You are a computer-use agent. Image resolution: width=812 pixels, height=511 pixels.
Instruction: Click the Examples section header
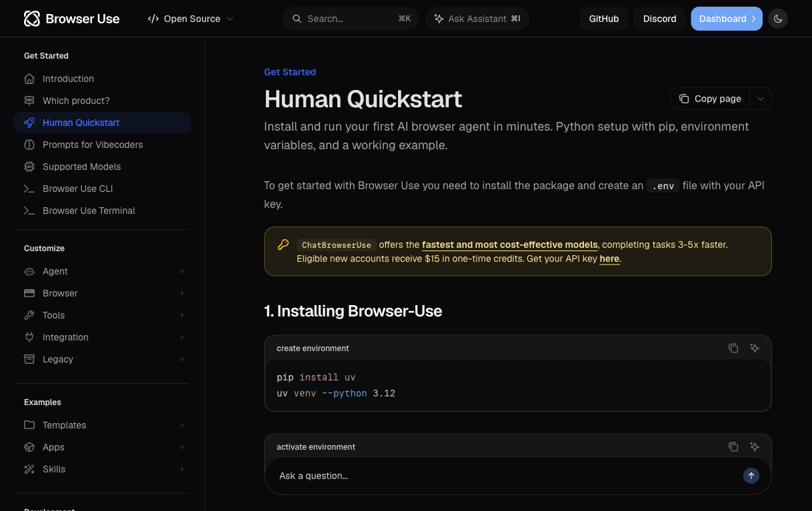click(43, 402)
